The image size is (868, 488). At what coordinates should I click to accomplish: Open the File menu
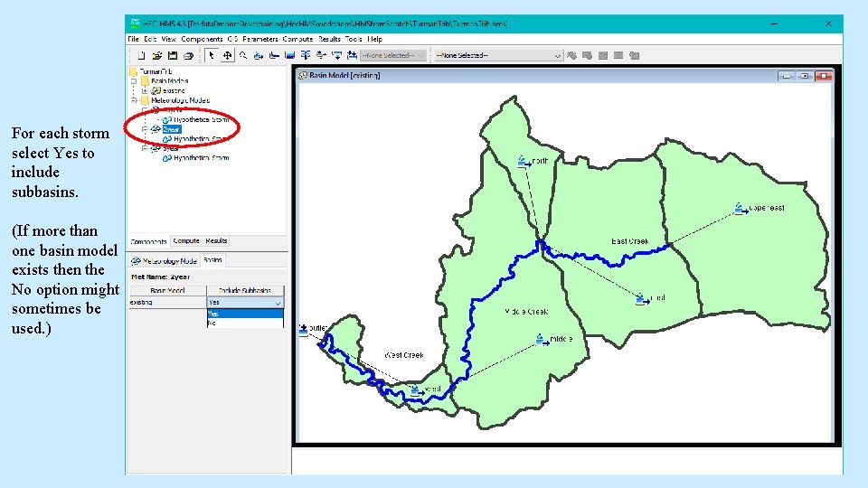pyautogui.click(x=134, y=39)
